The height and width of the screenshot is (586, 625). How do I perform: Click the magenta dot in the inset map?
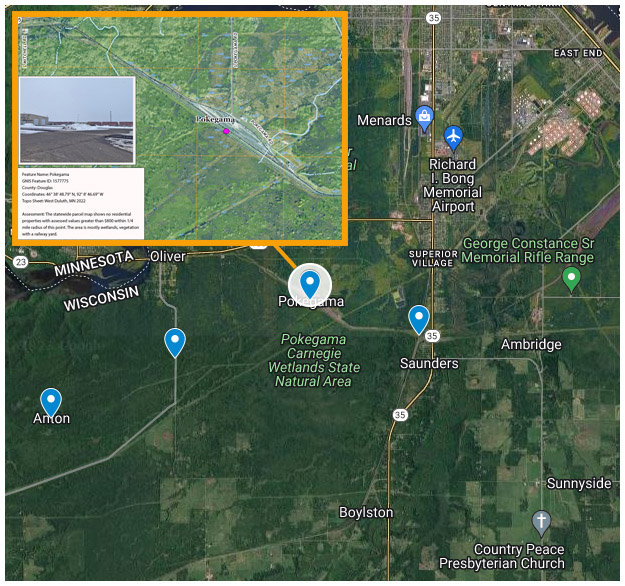coord(226,131)
